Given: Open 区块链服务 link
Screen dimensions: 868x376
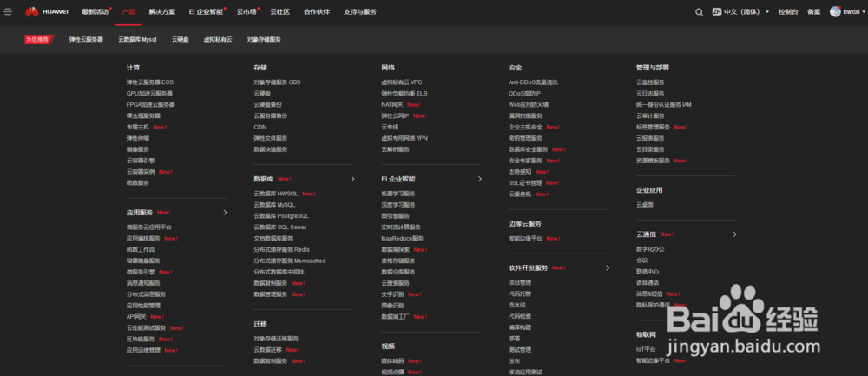Looking at the screenshot, I should [x=141, y=339].
